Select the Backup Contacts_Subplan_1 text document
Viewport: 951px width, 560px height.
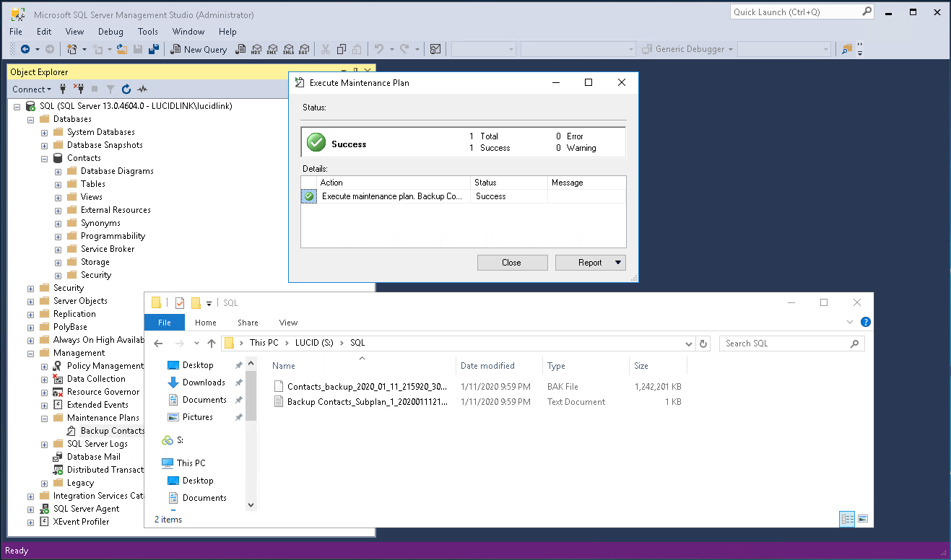tap(368, 402)
